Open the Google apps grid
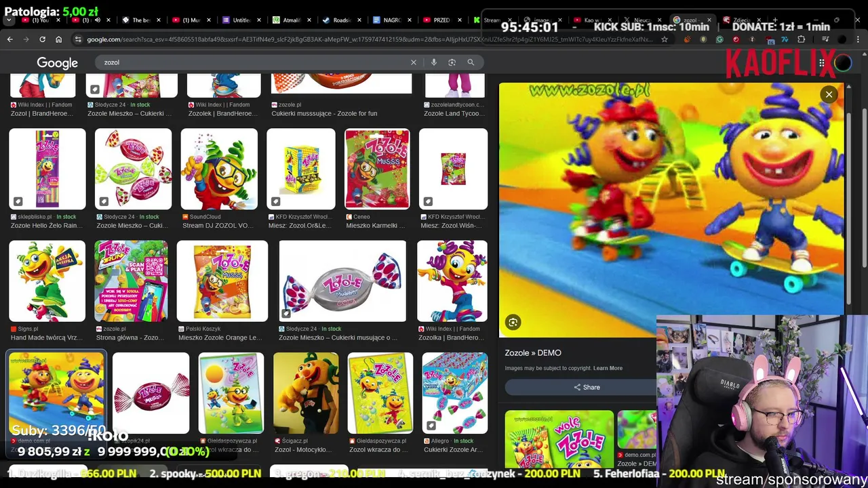The width and height of the screenshot is (868, 488). pyautogui.click(x=821, y=63)
